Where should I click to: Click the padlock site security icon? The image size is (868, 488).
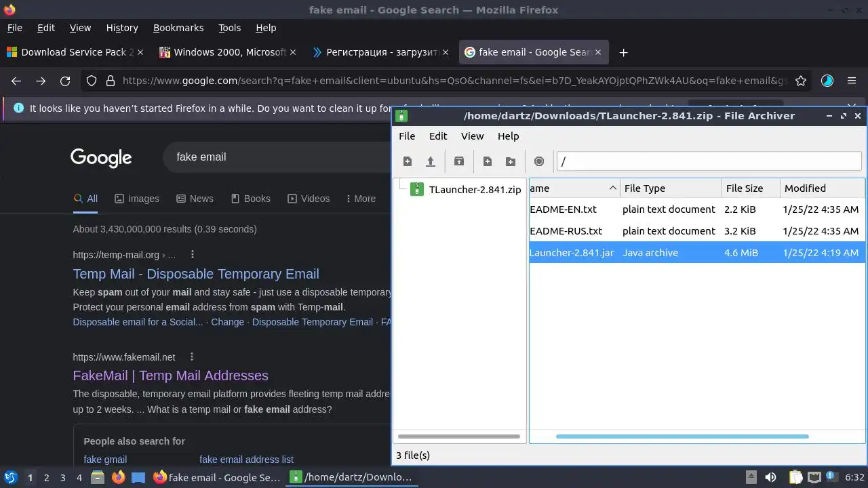111,81
